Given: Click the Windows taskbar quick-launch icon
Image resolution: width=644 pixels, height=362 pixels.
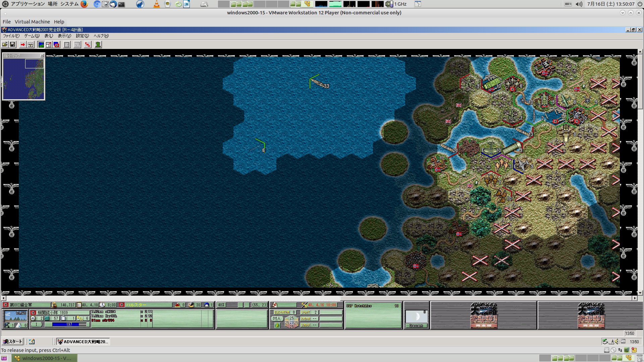Looking at the screenshot, I should tap(32, 342).
